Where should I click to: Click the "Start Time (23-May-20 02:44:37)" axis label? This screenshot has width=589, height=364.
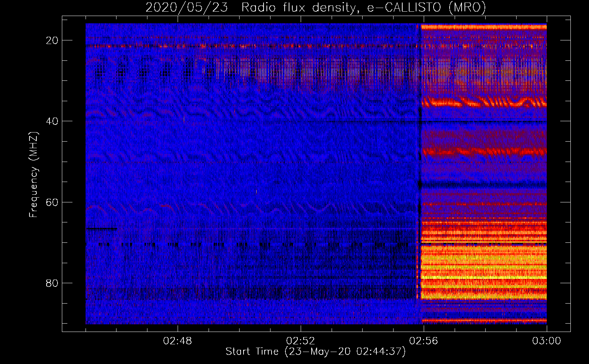pyautogui.click(x=316, y=352)
